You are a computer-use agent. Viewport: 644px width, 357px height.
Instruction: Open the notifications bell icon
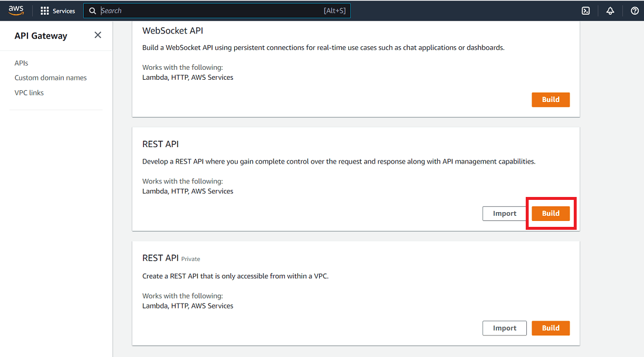(610, 11)
